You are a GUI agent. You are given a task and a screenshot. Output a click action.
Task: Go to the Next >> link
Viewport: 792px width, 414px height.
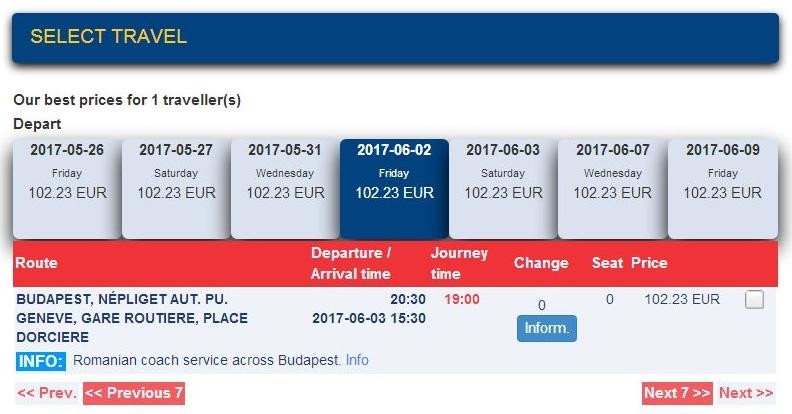click(x=746, y=393)
